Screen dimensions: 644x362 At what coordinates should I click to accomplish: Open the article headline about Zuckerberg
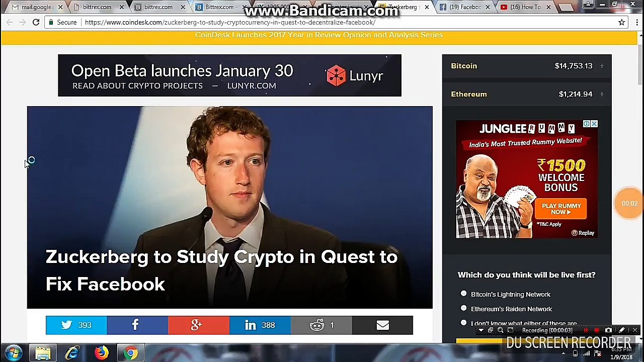click(x=221, y=270)
